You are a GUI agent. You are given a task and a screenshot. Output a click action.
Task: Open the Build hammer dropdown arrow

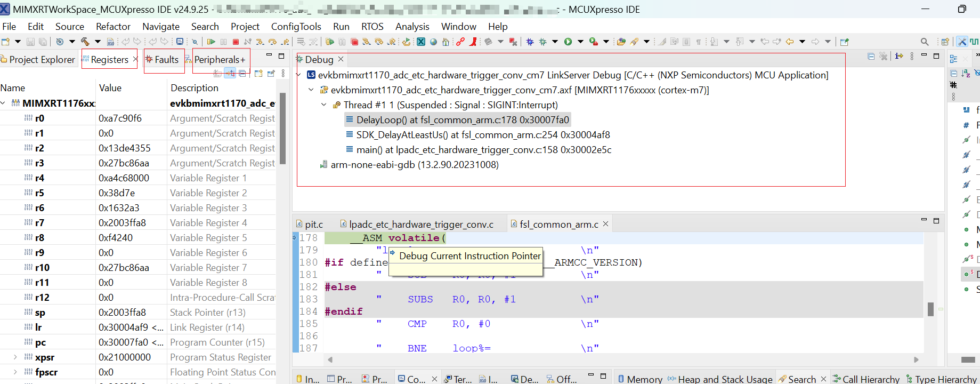(x=98, y=42)
